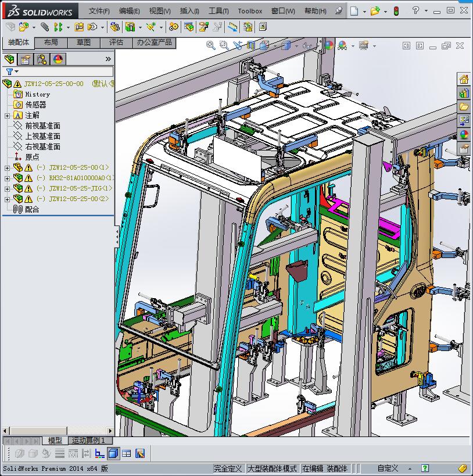Open the File Explorer task pane folder icon
The height and width of the screenshot is (476, 473).
[464, 107]
